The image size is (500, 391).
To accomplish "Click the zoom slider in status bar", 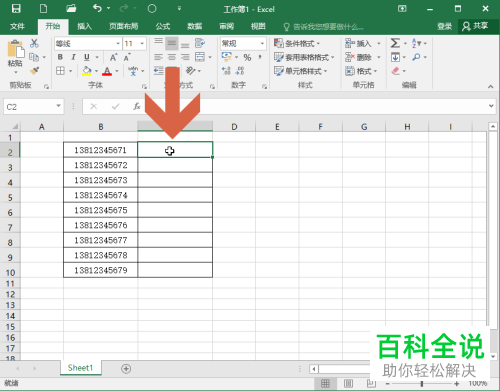I will tap(422, 384).
